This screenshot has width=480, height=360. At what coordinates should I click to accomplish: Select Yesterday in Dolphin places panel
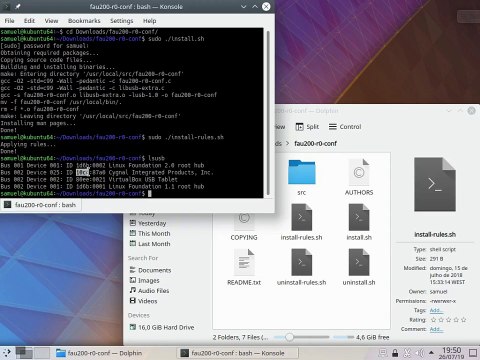click(x=148, y=223)
